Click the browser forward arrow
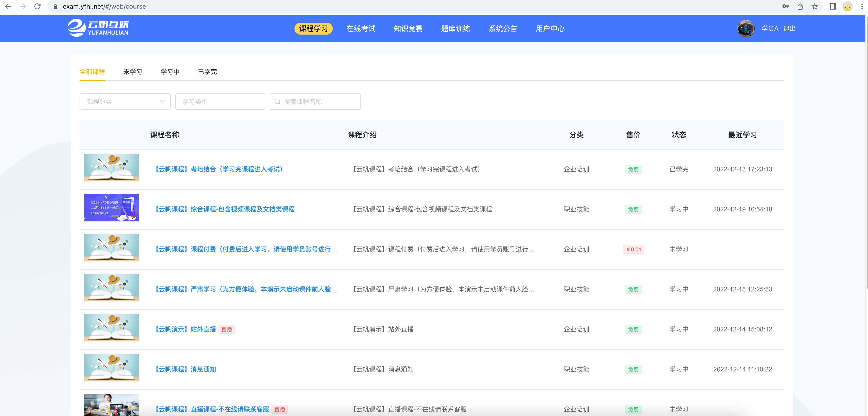 [x=23, y=6]
